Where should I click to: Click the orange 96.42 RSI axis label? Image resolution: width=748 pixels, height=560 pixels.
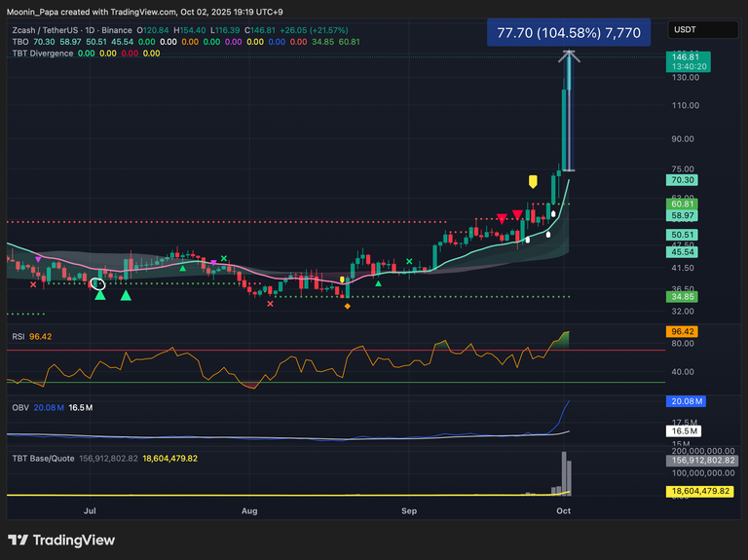(686, 331)
